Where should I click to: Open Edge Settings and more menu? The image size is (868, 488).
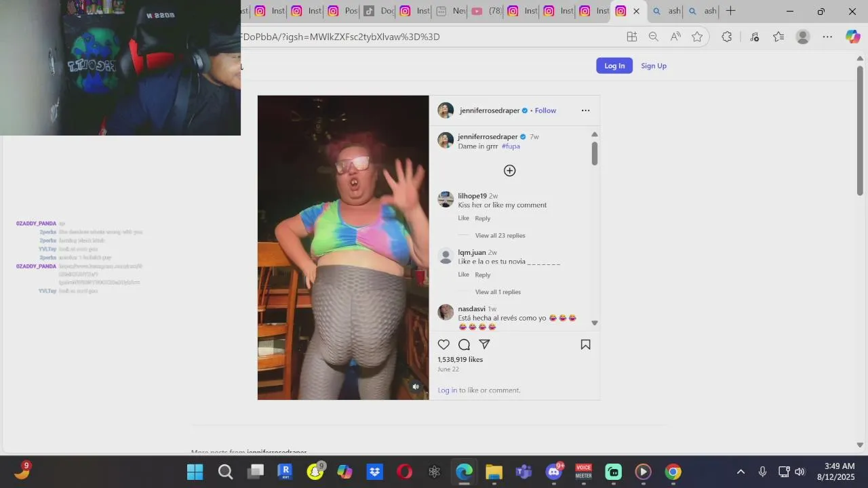click(827, 37)
